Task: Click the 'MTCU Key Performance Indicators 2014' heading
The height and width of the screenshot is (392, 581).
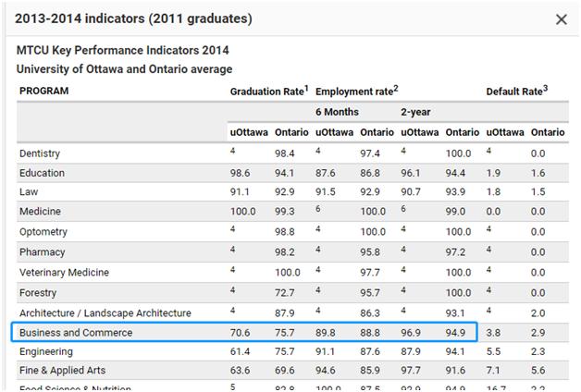Action: 122,50
